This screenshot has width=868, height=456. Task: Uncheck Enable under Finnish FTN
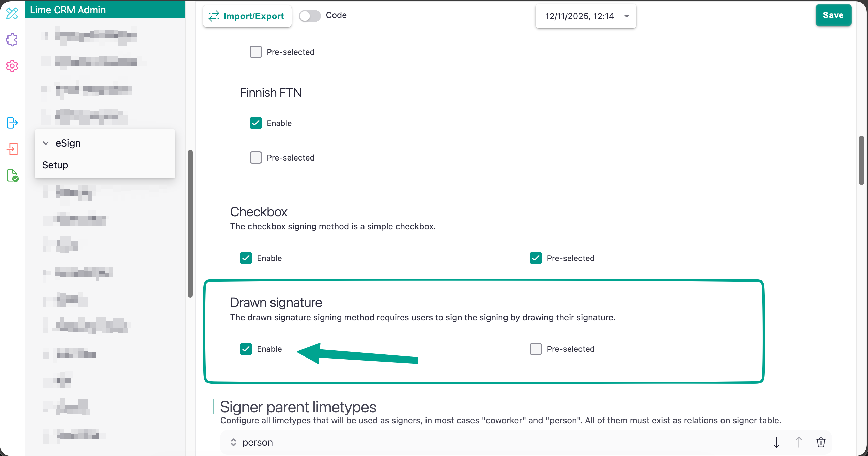coord(256,123)
